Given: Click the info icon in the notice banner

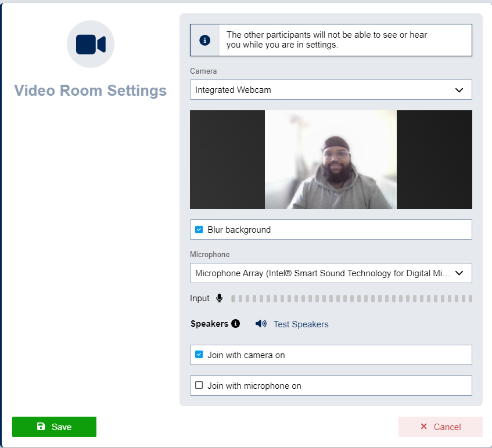Looking at the screenshot, I should [204, 40].
